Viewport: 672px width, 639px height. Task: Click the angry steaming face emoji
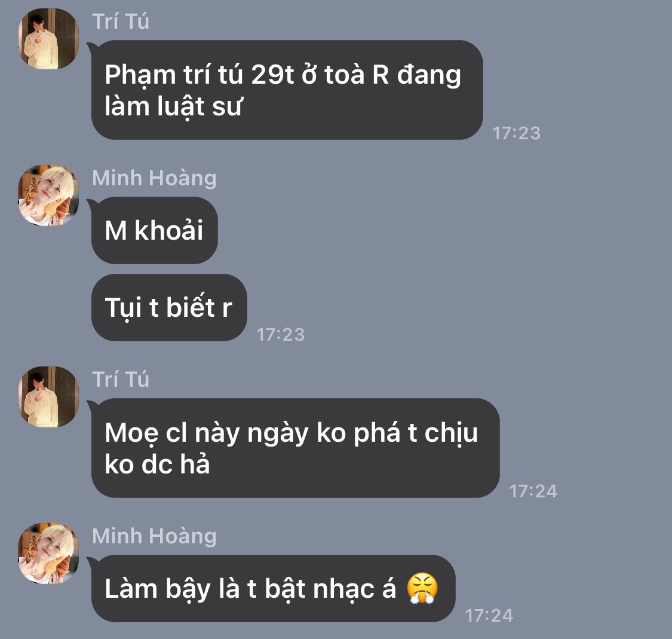point(422,588)
